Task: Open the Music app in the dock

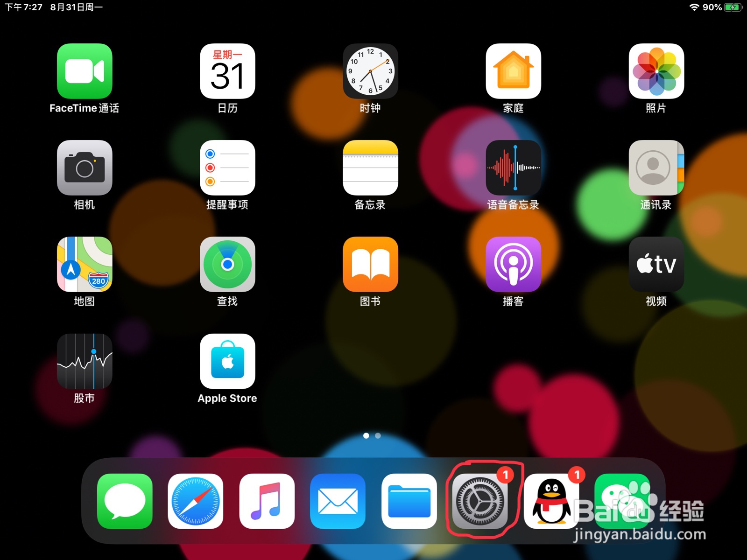Action: [267, 501]
